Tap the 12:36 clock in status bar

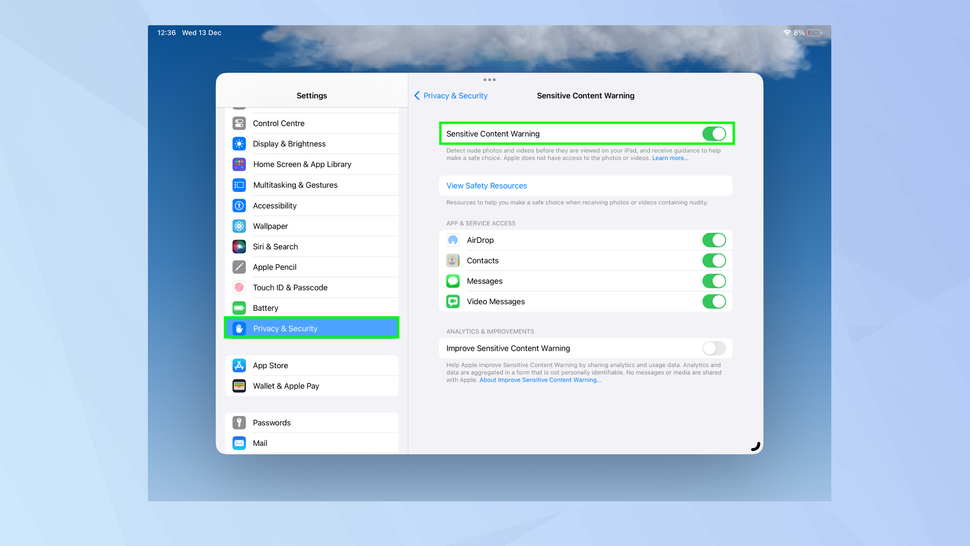pyautogui.click(x=166, y=33)
